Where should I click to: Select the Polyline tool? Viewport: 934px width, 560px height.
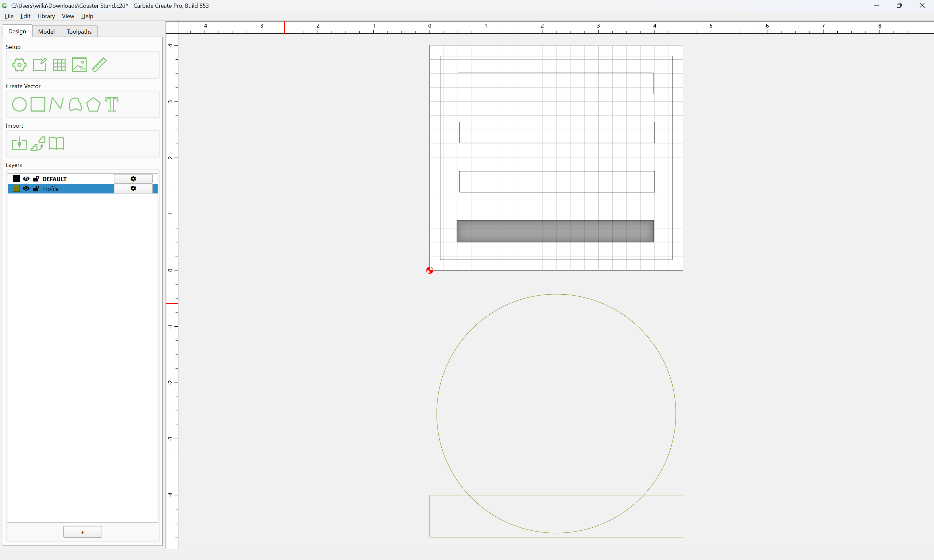56,104
